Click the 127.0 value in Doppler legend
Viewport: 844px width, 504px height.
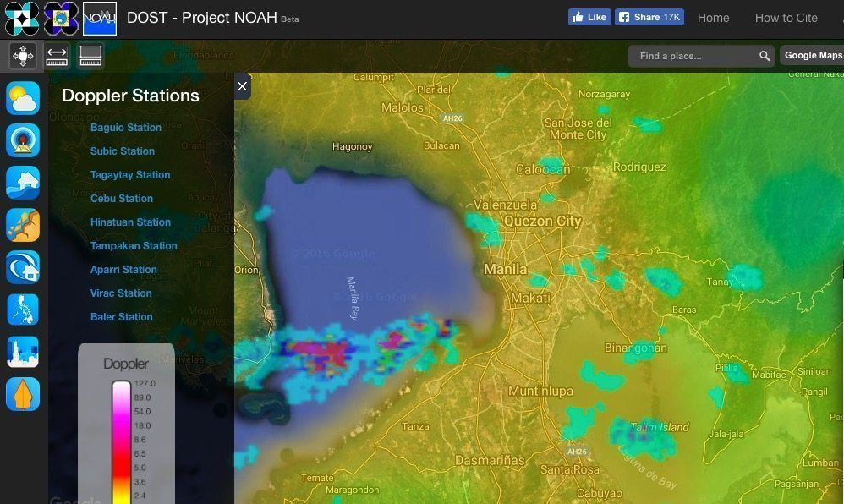click(x=145, y=383)
